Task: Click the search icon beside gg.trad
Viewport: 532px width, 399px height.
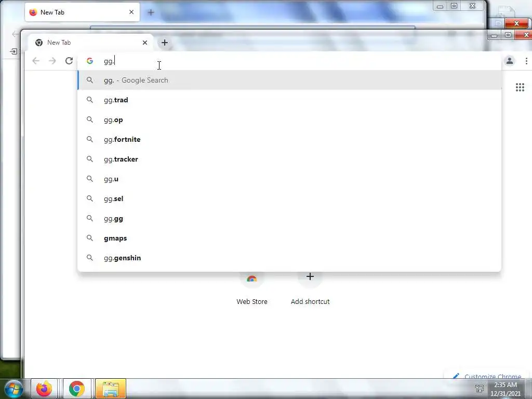Action: 89,100
